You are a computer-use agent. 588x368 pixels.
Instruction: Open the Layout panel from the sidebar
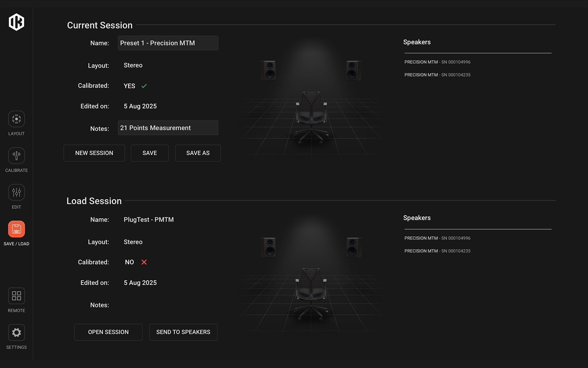point(16,119)
